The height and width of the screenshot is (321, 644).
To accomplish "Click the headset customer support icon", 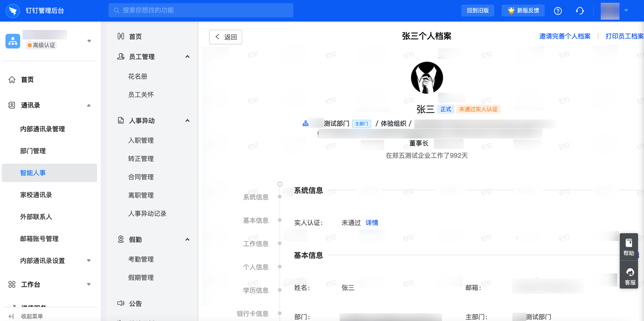I will 580,11.
